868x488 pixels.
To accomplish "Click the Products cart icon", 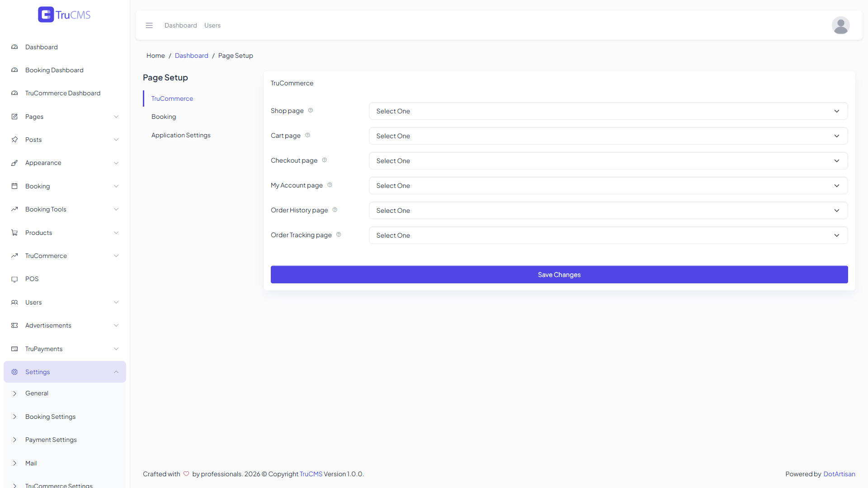I will click(14, 233).
